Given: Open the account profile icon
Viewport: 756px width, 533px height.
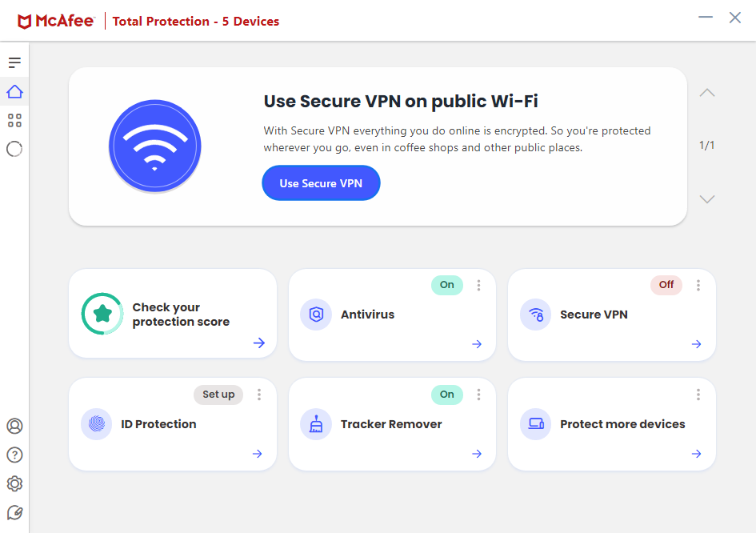Looking at the screenshot, I should [x=14, y=426].
